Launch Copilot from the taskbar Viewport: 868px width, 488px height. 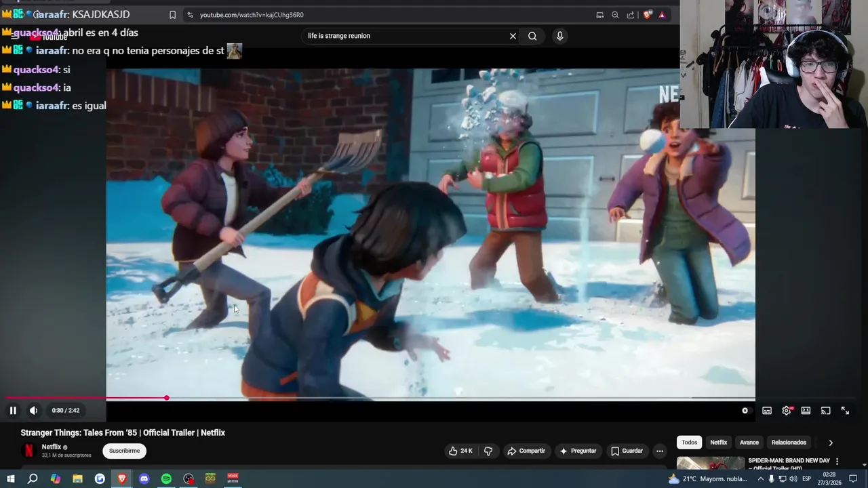pyautogui.click(x=56, y=479)
